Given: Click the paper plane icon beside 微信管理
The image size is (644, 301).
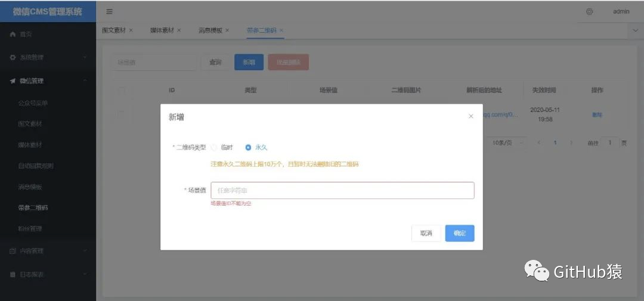Looking at the screenshot, I should tap(13, 81).
